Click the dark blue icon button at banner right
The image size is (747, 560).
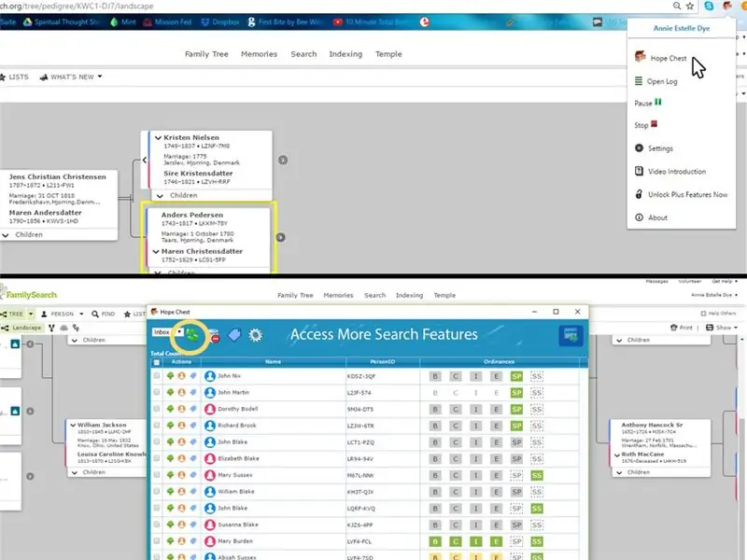(x=571, y=335)
